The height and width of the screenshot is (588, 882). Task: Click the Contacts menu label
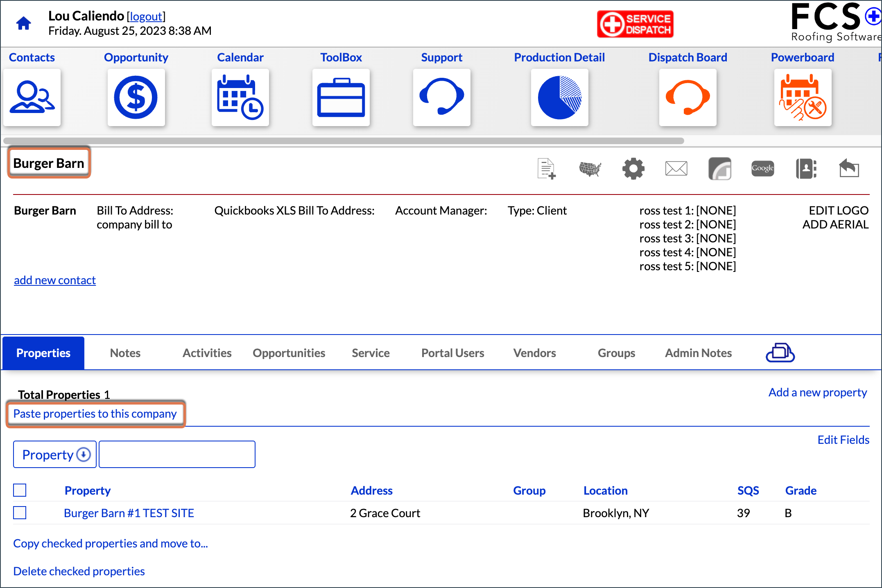click(x=32, y=57)
